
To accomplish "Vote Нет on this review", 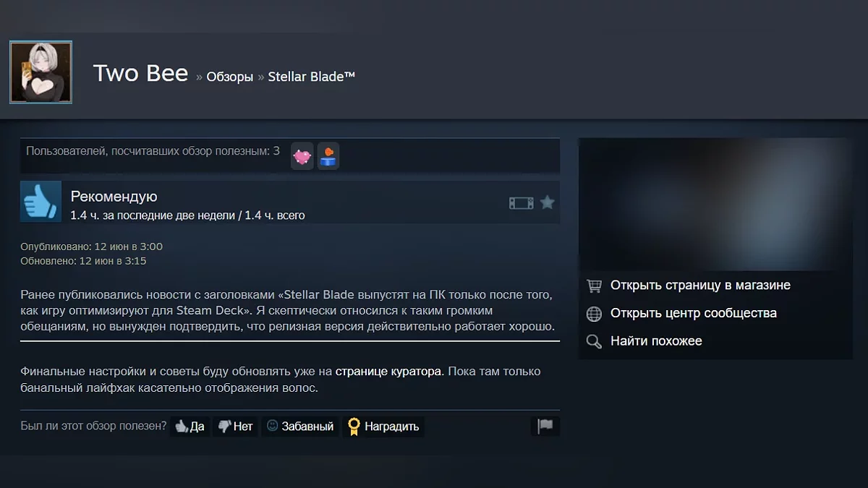I will (x=235, y=427).
